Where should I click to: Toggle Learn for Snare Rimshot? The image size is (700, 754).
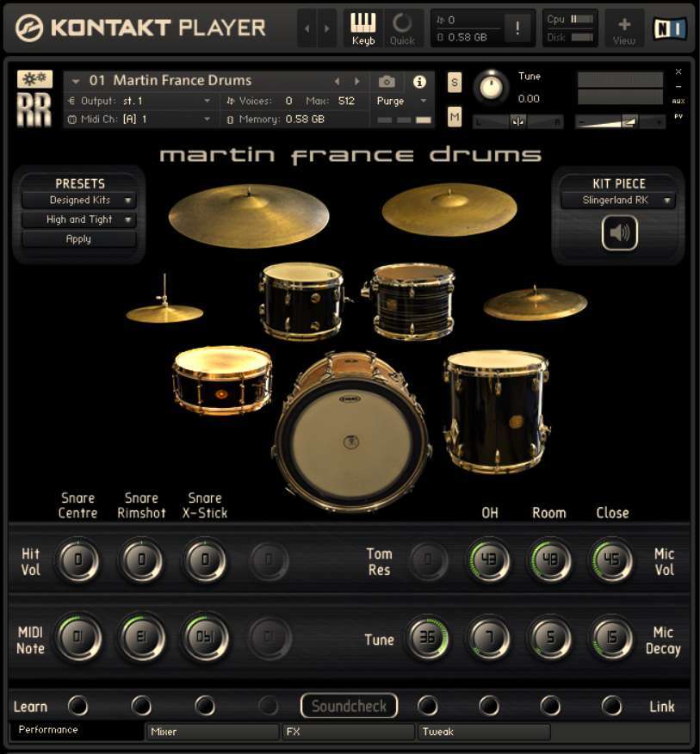point(141,706)
